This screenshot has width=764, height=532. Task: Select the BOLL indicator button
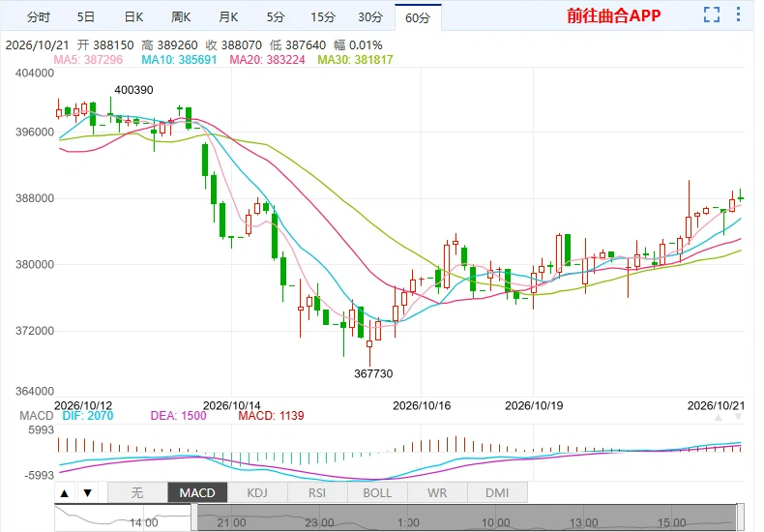pyautogui.click(x=377, y=493)
